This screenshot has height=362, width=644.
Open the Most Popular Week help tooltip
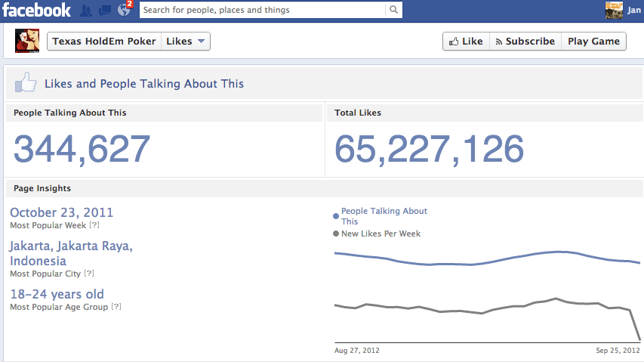(95, 224)
